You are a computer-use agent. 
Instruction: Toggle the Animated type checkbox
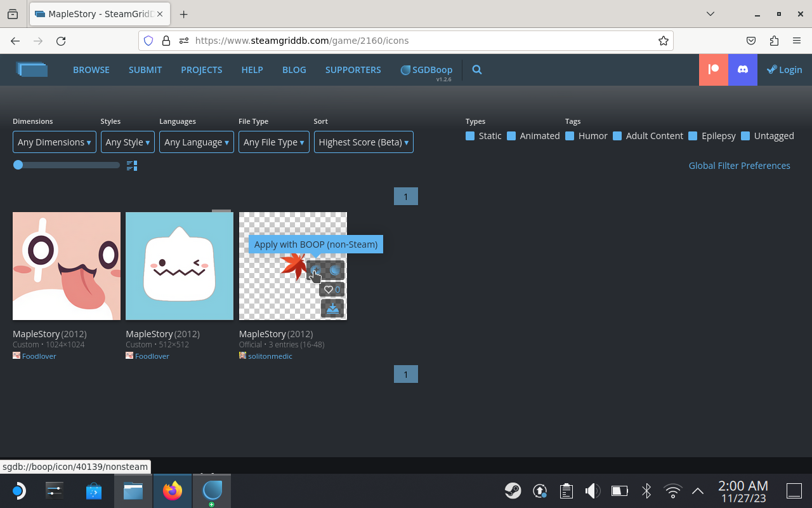coord(511,136)
